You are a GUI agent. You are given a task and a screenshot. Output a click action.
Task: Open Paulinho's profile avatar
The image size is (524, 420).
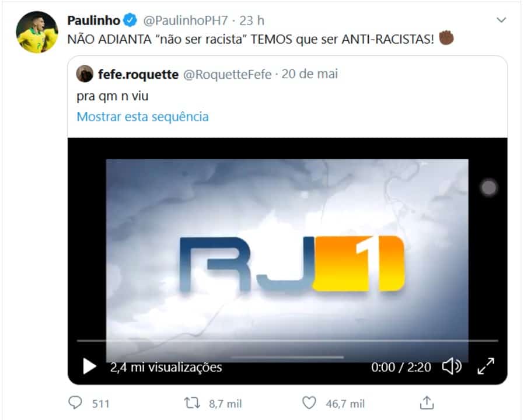37,32
